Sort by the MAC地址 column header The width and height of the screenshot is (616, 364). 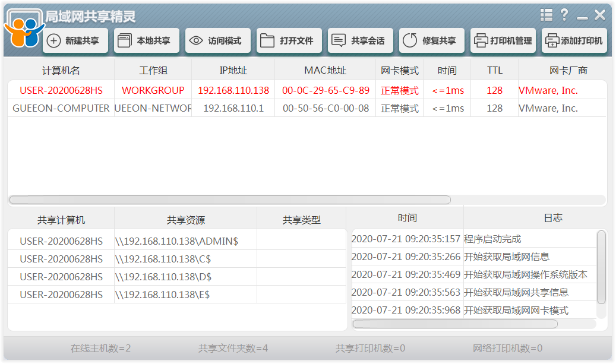coord(325,71)
